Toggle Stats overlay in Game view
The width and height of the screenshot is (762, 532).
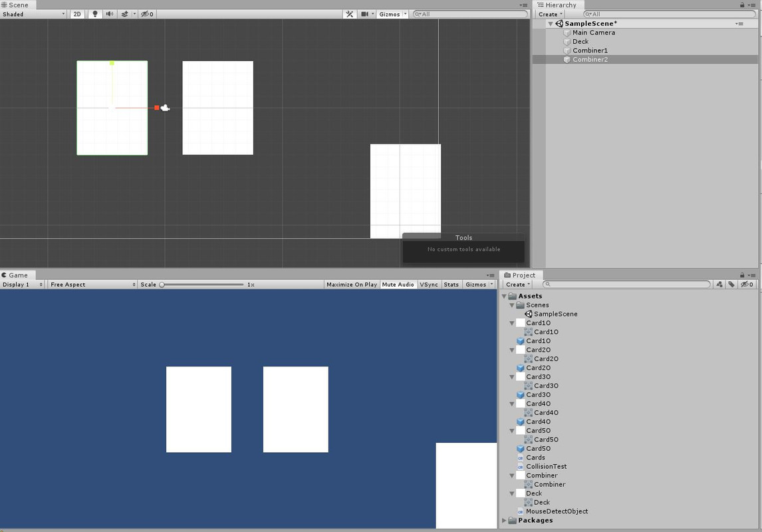(x=451, y=285)
